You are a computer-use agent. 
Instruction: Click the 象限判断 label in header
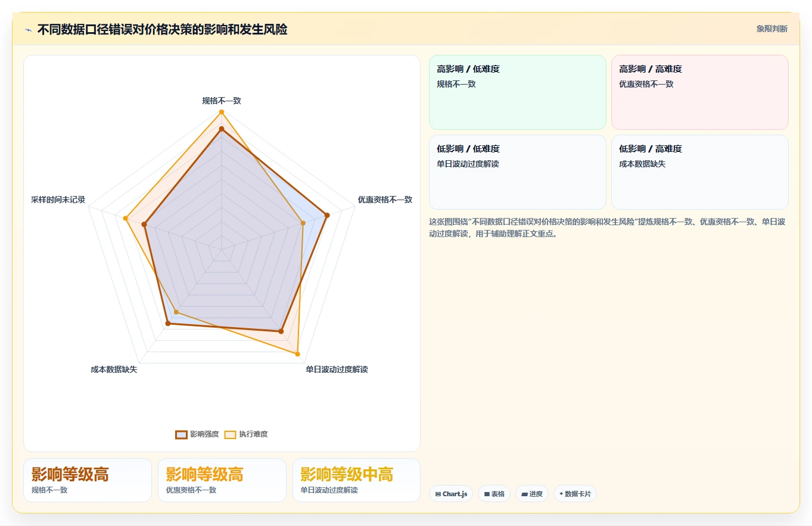point(771,29)
